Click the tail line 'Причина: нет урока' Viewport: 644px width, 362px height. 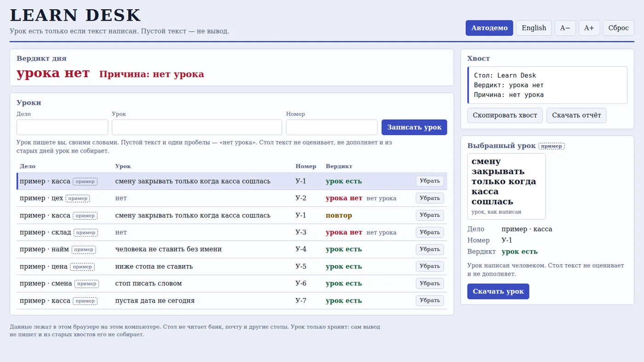click(x=509, y=95)
